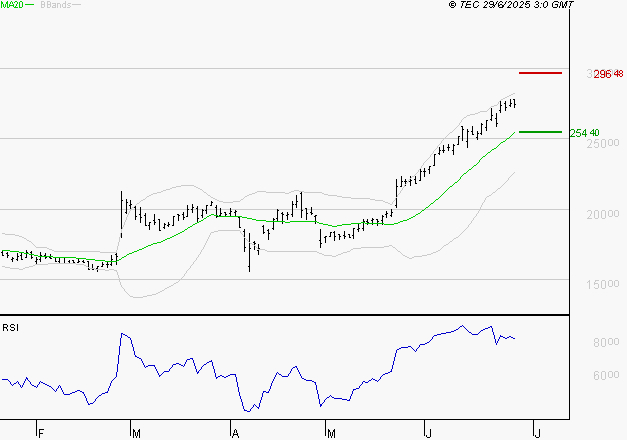
Task: Select the F month marker on time axis
Action: coord(40,433)
